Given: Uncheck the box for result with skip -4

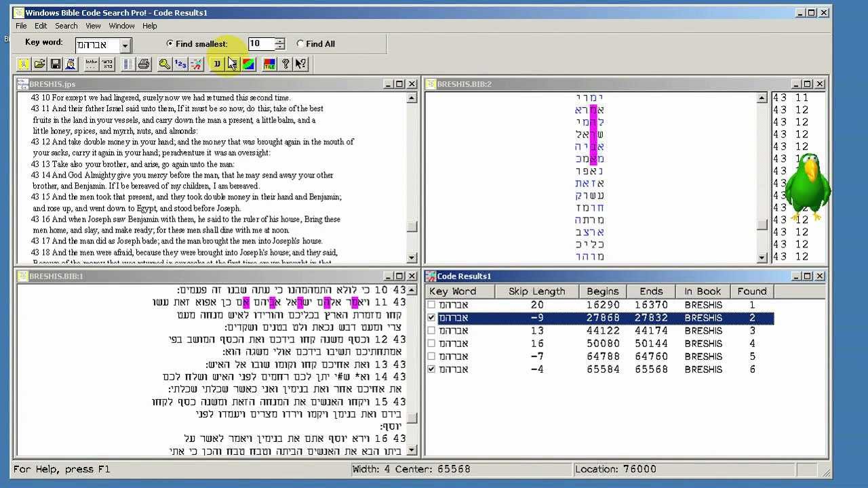Looking at the screenshot, I should pyautogui.click(x=431, y=369).
